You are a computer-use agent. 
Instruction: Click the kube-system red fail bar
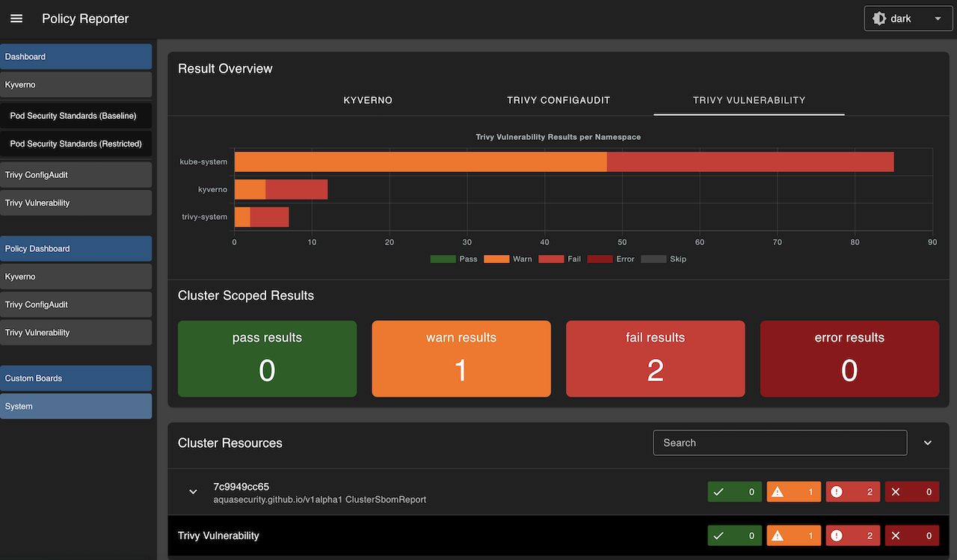click(x=751, y=161)
